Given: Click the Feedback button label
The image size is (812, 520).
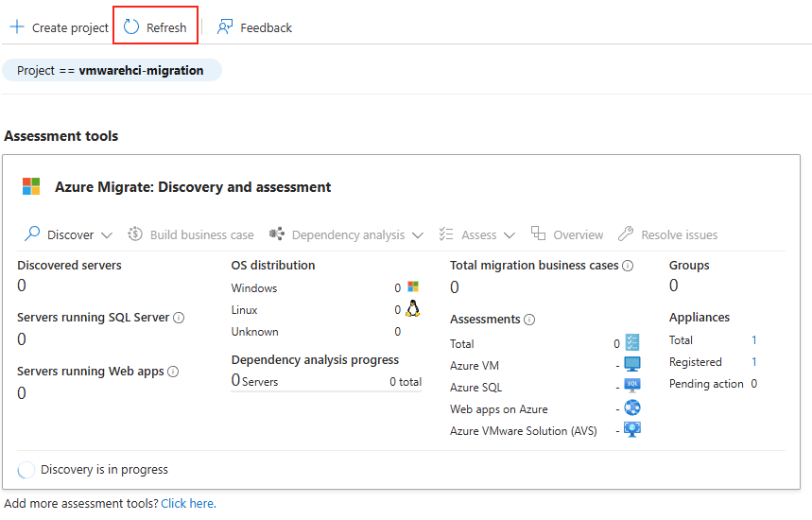Looking at the screenshot, I should click(267, 28).
